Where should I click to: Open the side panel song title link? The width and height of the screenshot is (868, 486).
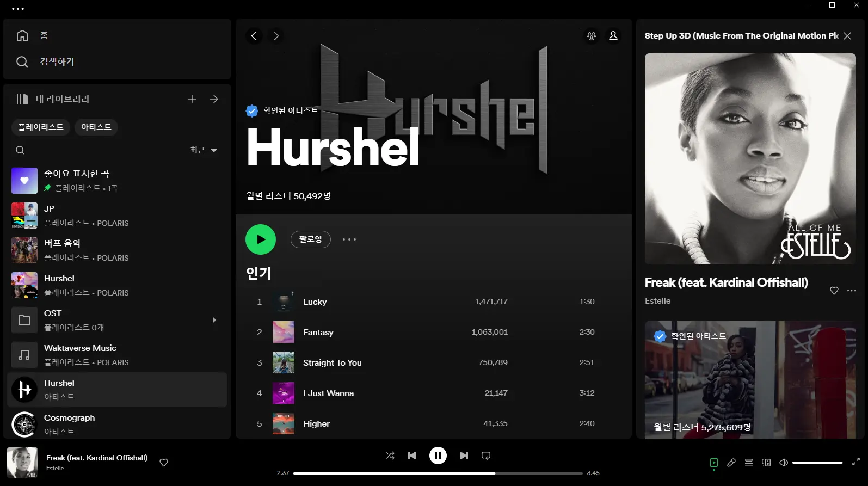click(x=727, y=282)
